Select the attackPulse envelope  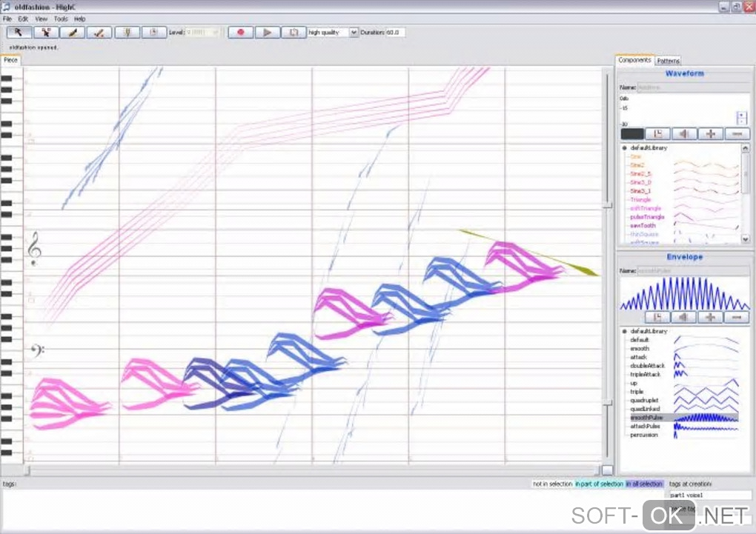pos(645,426)
